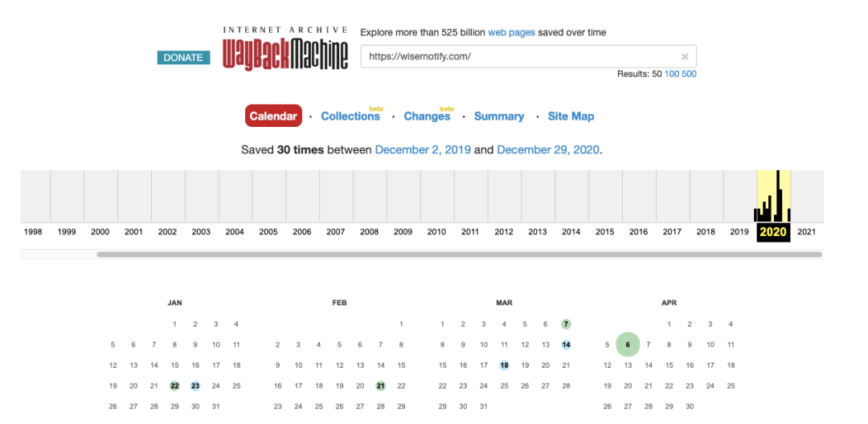Click the 2020 capture histogram bars
Viewport: 868px width, 424px height.
(773, 196)
